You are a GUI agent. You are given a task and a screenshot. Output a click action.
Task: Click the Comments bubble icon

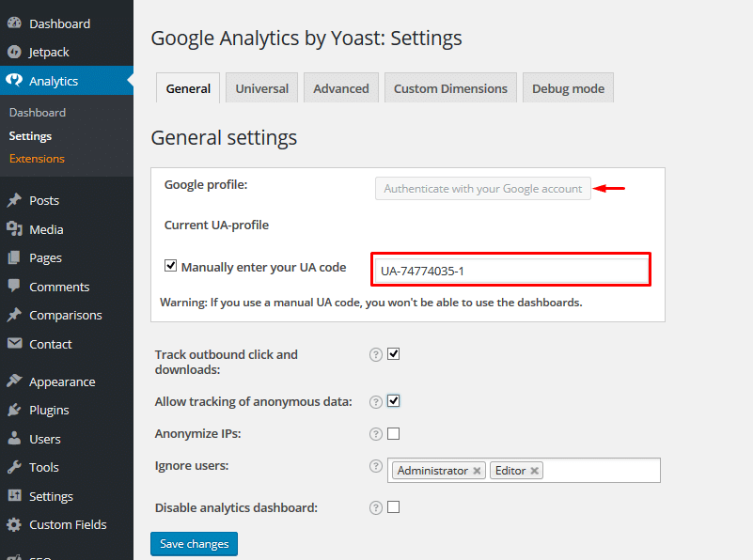point(14,286)
